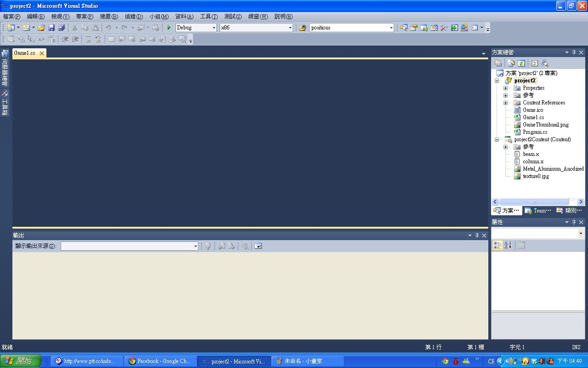Select texture0.jpg content file
The image size is (588, 368).
click(x=536, y=176)
